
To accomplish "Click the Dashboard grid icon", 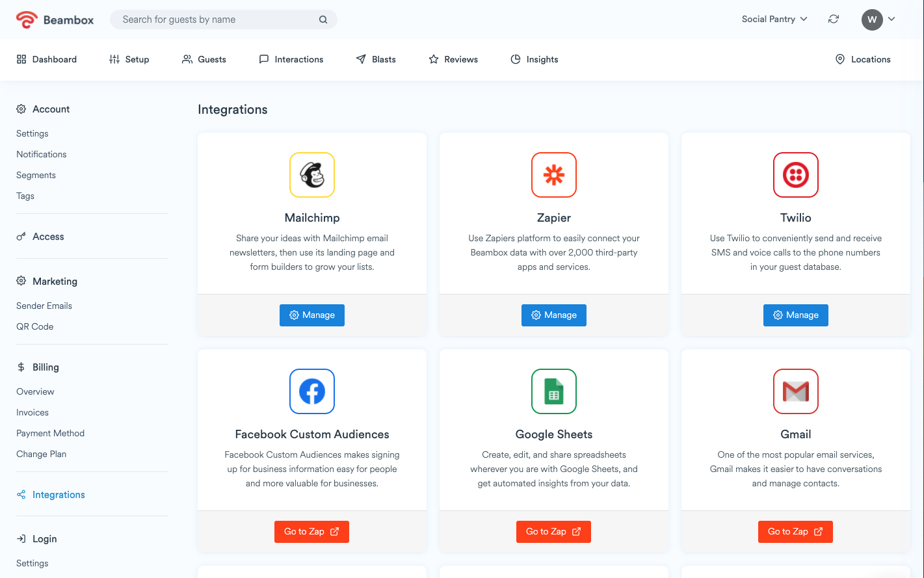I will point(21,59).
